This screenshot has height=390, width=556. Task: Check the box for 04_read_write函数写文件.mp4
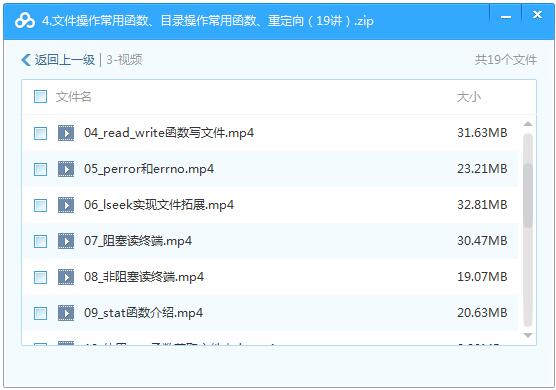pyautogui.click(x=40, y=133)
